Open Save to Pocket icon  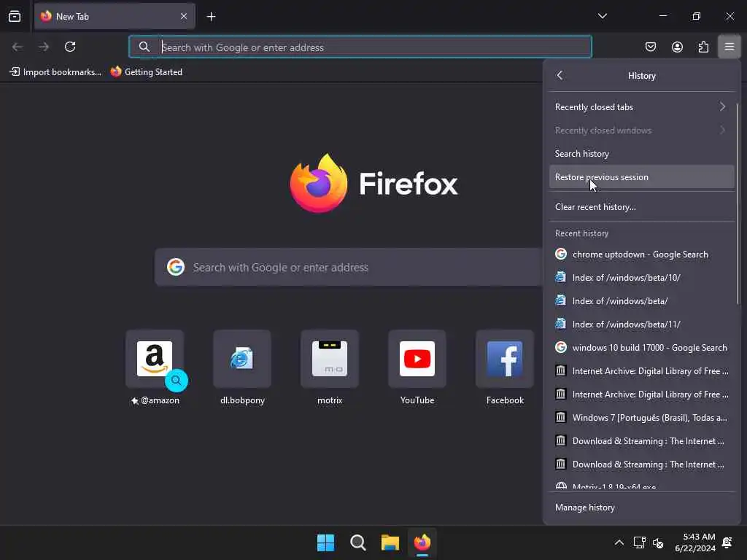click(650, 47)
